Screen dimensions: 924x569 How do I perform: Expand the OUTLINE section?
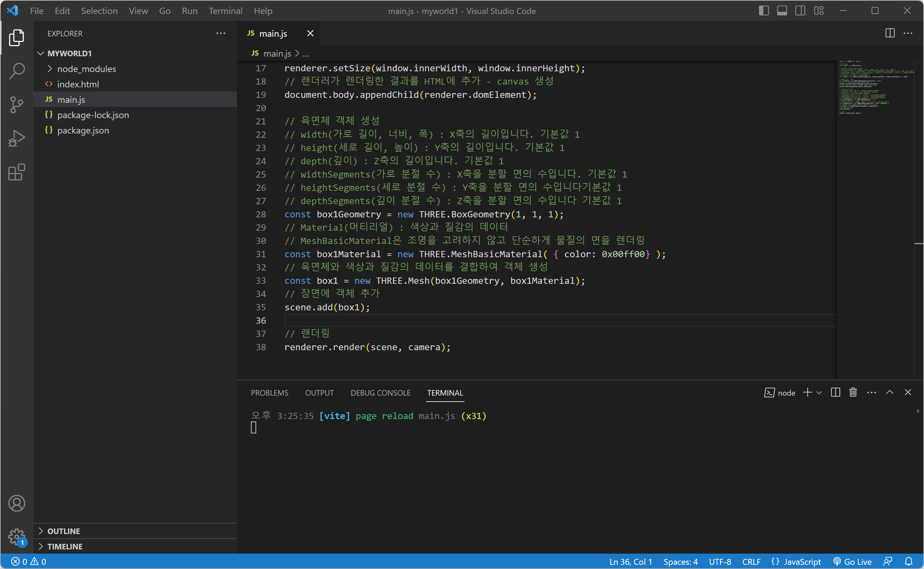pyautogui.click(x=64, y=531)
